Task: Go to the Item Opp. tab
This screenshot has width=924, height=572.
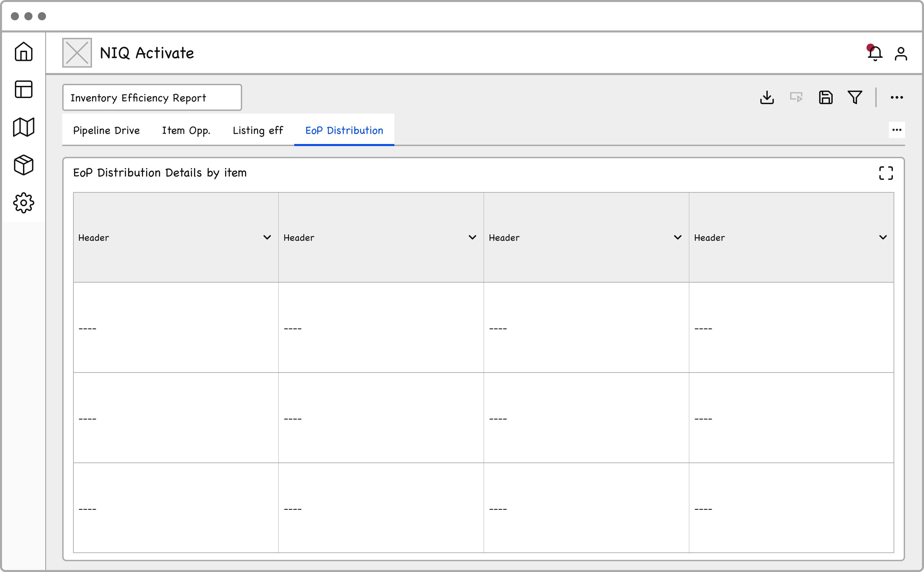Action: [186, 130]
